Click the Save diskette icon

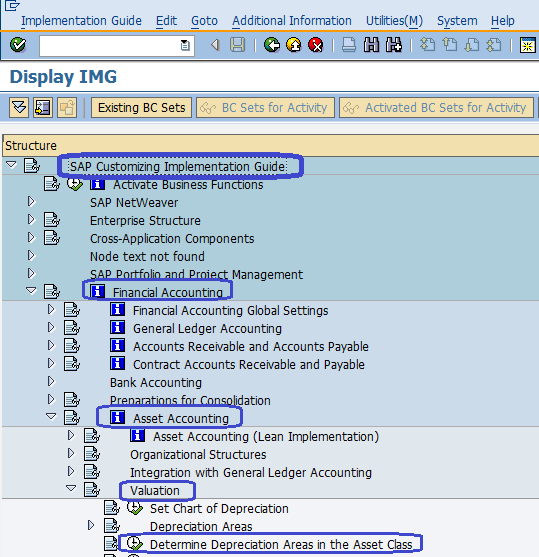point(237,45)
